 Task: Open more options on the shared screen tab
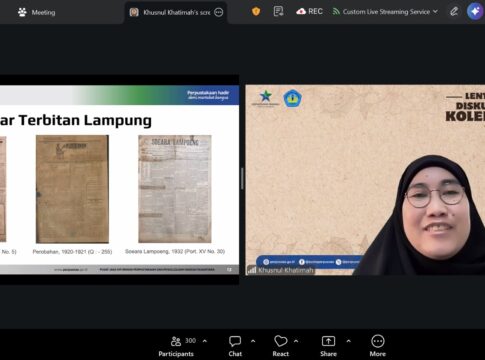pos(219,13)
